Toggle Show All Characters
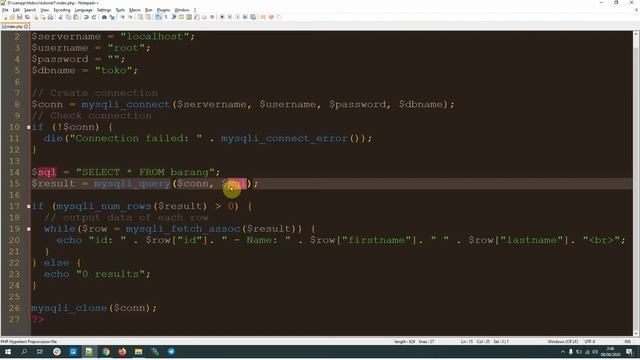 [x=165, y=17]
